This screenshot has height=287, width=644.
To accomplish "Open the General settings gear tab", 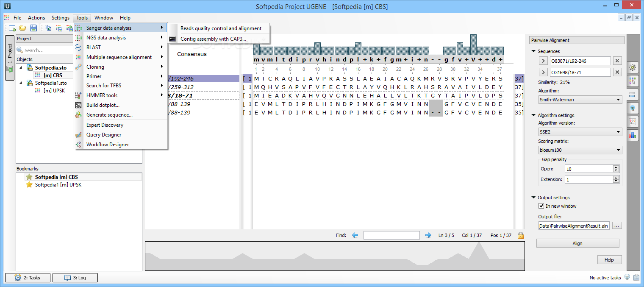I will pyautogui.click(x=633, y=67).
